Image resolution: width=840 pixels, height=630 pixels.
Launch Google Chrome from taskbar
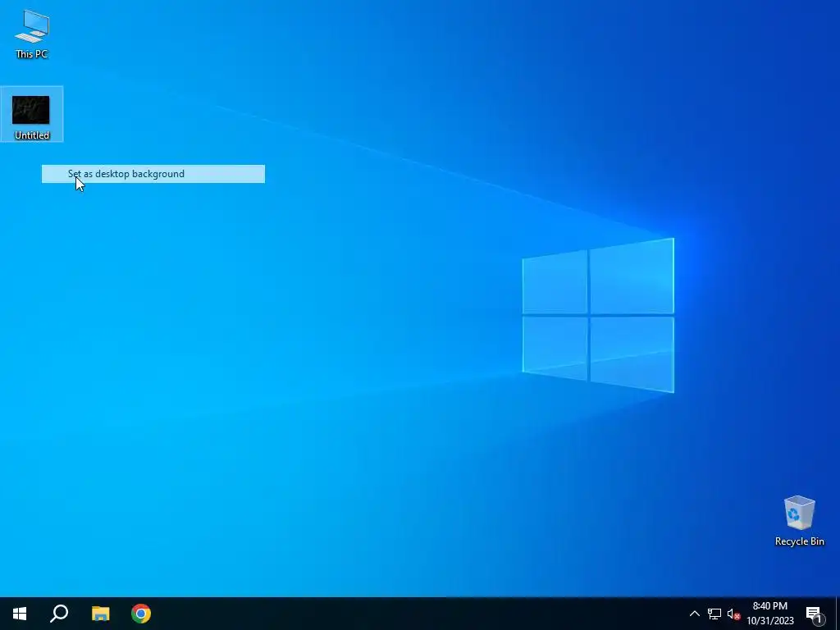141,614
